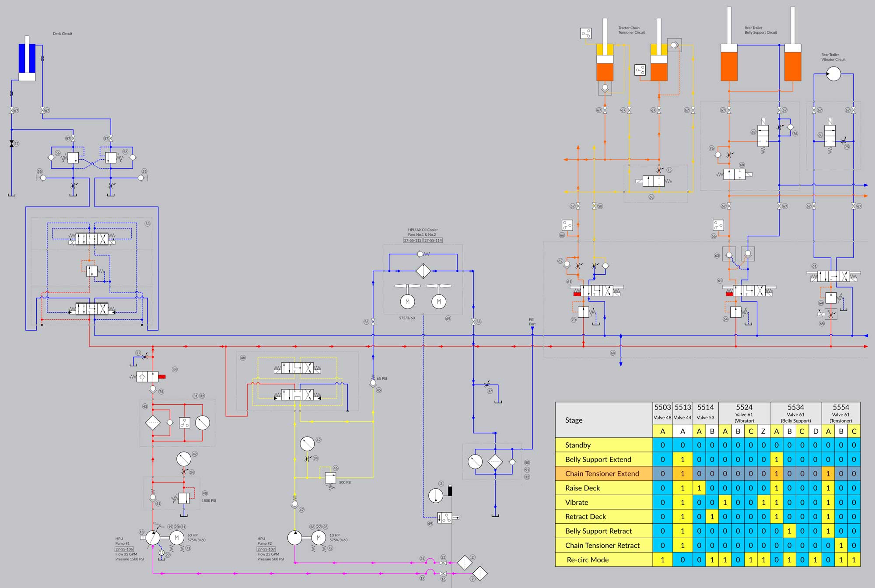875x588 pixels.
Task: Select the rear trailer vibrator motor symbol
Action: [833, 74]
